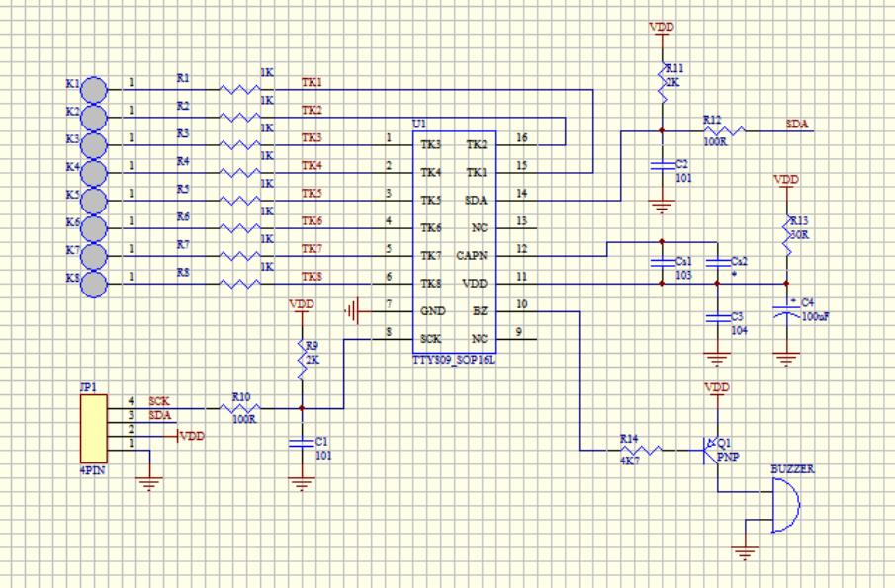Select resistor R8 zigzag symbol
Image resolution: width=895 pixels, height=588 pixels.
(x=240, y=284)
